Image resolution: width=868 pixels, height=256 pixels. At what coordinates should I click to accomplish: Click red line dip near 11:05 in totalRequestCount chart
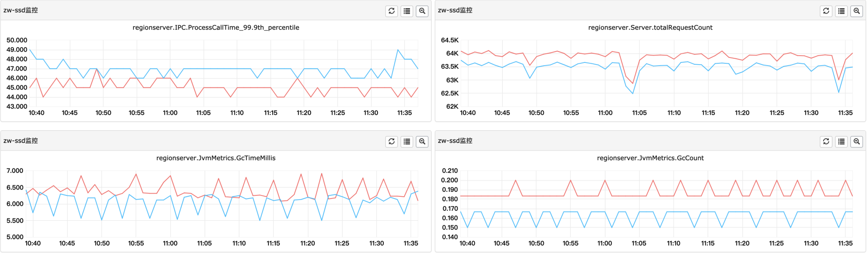pos(633,83)
